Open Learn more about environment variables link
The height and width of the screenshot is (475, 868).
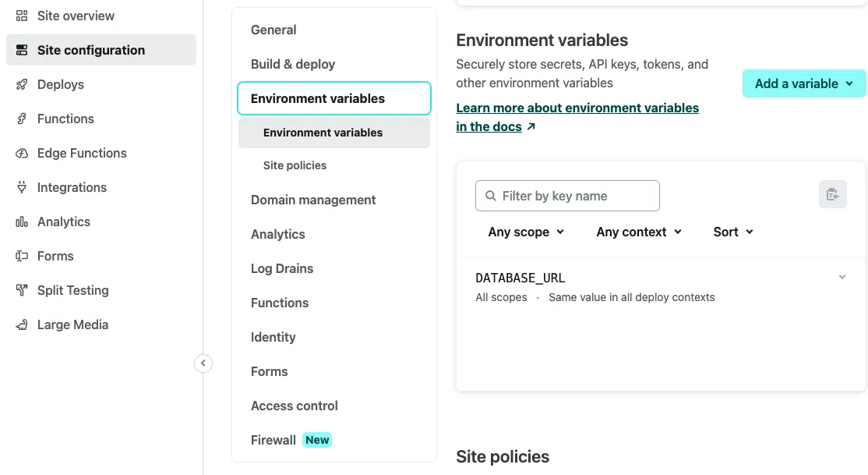[577, 117]
